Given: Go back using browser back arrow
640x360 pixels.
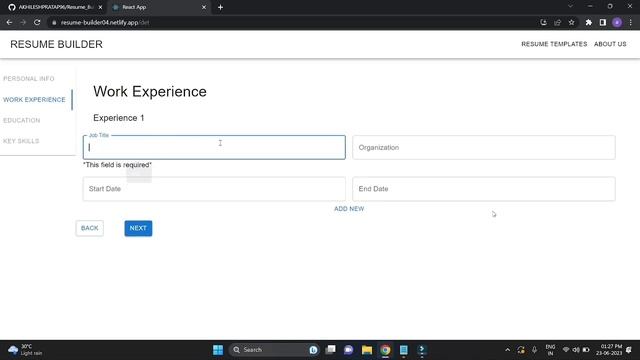Looking at the screenshot, I should (x=9, y=22).
